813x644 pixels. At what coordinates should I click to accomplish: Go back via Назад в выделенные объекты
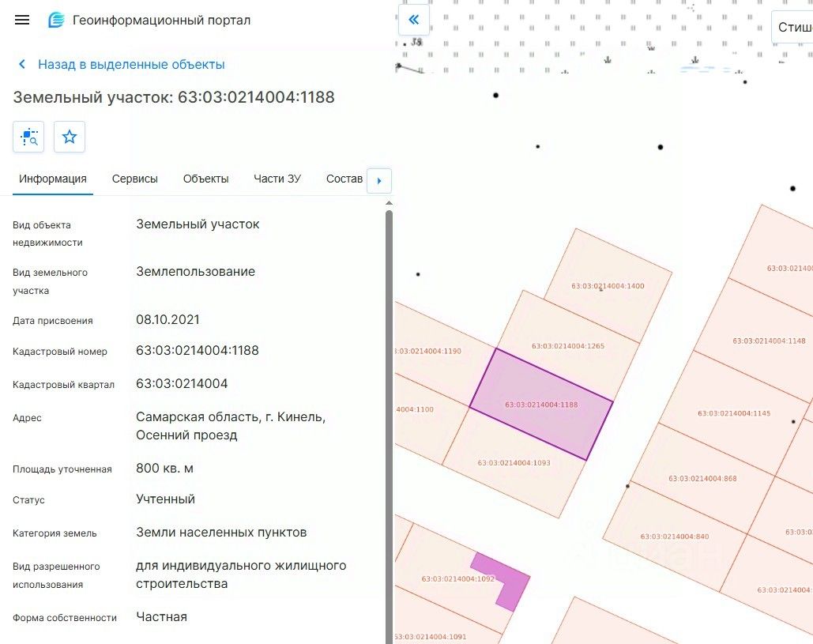131,64
